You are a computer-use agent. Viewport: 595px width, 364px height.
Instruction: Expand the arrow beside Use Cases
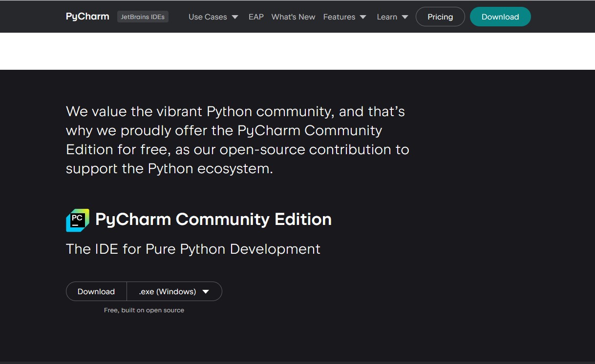[x=235, y=17]
